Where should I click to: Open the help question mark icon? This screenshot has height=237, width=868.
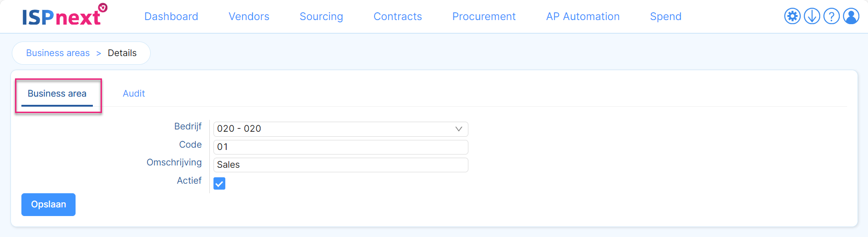(x=832, y=16)
